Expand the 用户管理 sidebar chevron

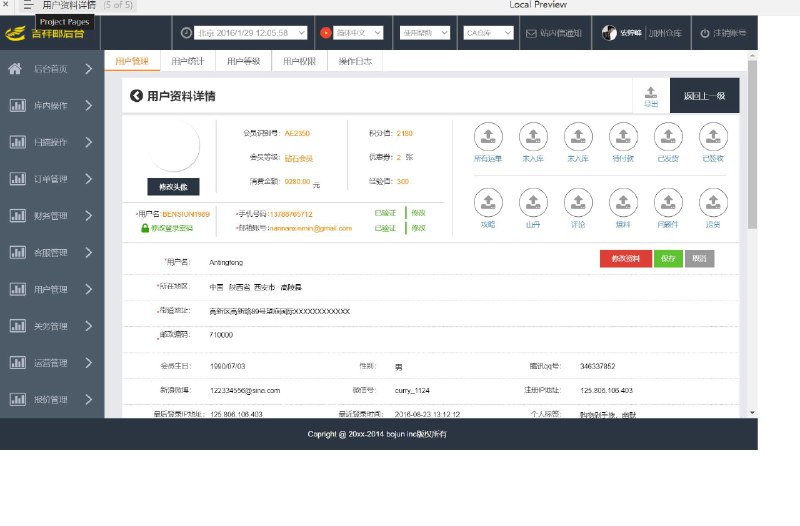point(89,289)
